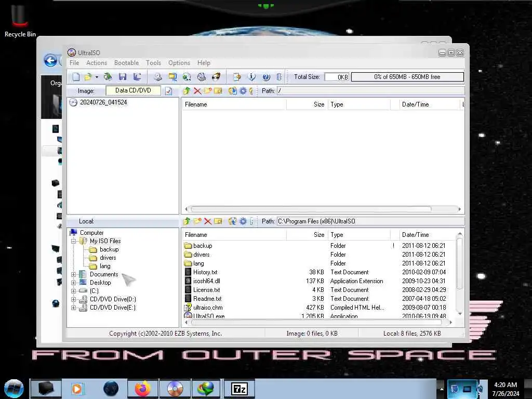Open Firefox from the taskbar
The height and width of the screenshot is (399, 532).
(143, 389)
